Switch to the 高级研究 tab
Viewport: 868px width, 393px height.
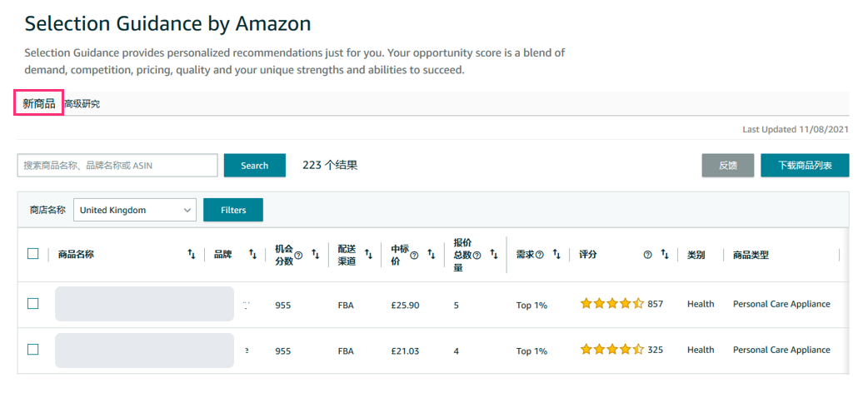click(82, 104)
